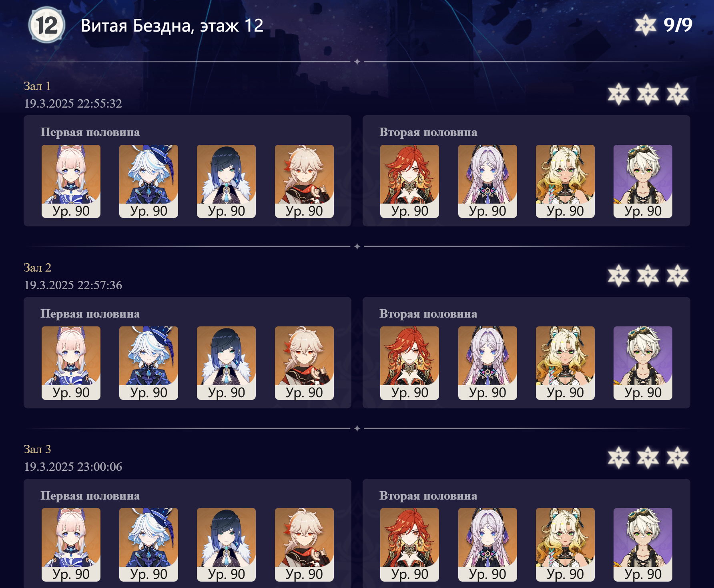Click the floor 12 badge icon
This screenshot has width=714, height=588.
(x=46, y=25)
